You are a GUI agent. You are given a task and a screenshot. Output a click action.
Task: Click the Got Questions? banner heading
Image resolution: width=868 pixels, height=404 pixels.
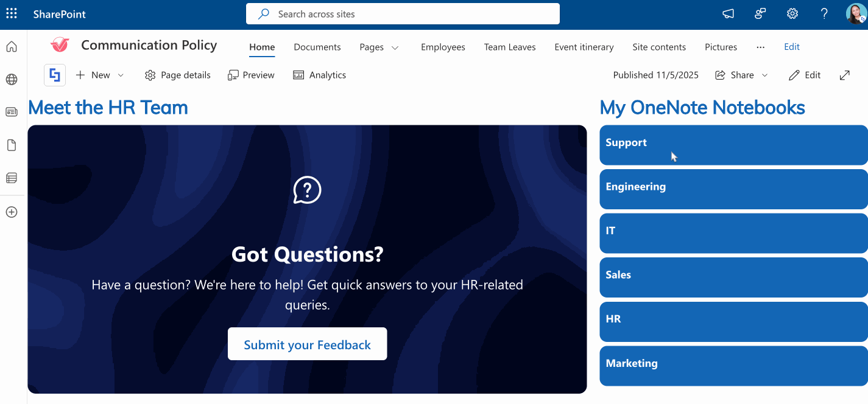307,254
